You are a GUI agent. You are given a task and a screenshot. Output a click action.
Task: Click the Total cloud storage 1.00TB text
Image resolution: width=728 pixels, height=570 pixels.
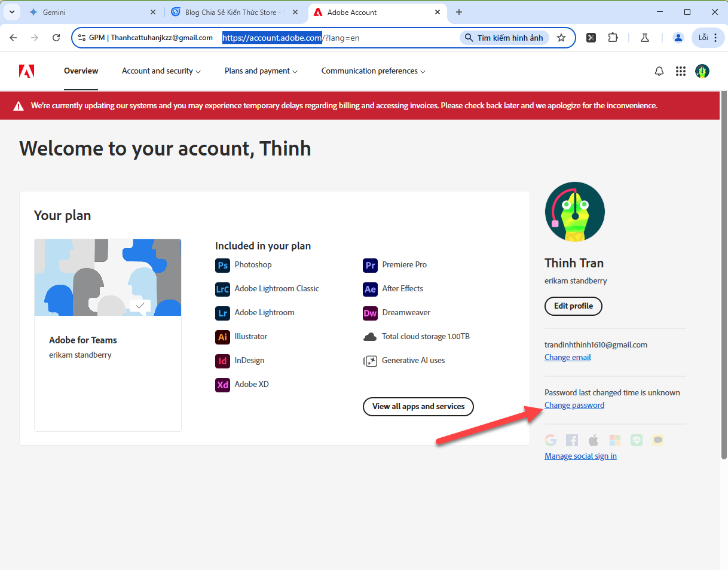pyautogui.click(x=426, y=337)
